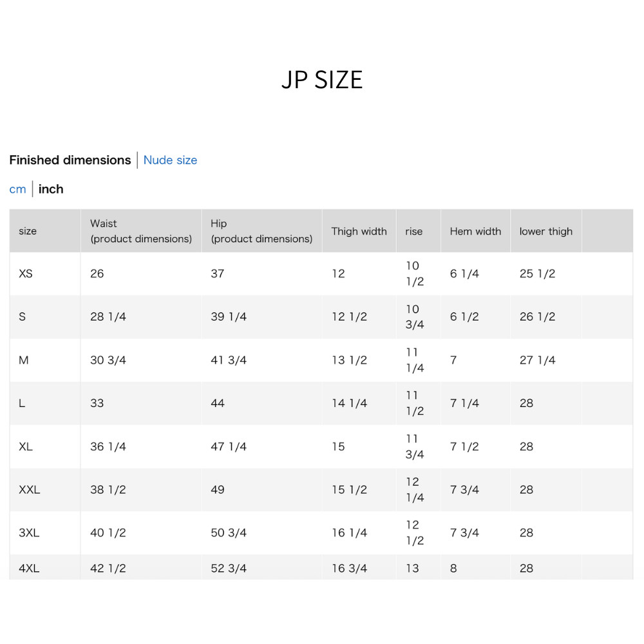Switch to Nude size tab
The width and height of the screenshot is (644, 644).
170,160
